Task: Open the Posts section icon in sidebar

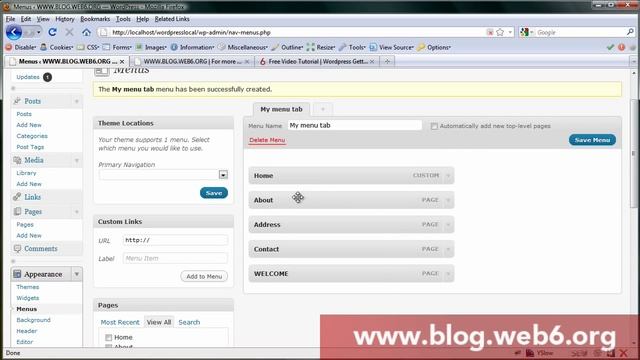Action: 17,101
